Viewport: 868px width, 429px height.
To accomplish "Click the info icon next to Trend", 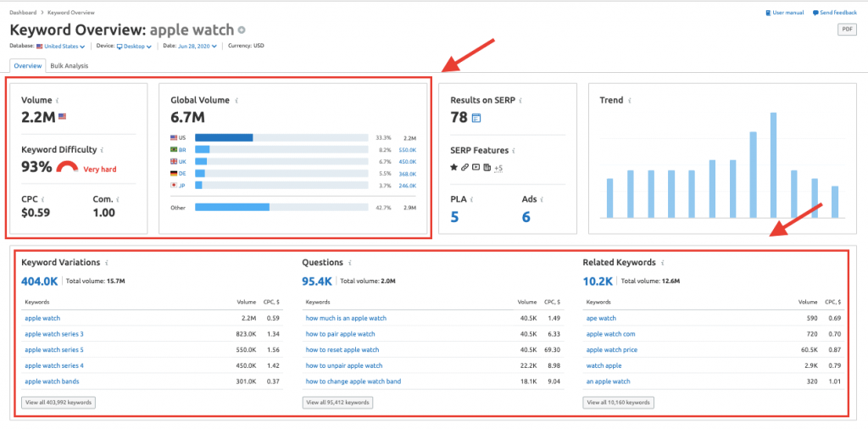I will pyautogui.click(x=630, y=100).
